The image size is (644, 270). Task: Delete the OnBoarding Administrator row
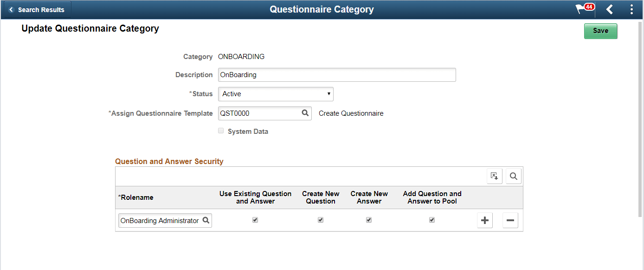(510, 220)
